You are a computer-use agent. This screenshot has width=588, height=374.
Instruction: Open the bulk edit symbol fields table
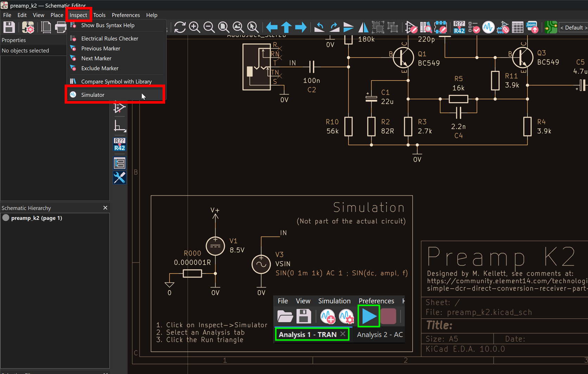(x=518, y=27)
